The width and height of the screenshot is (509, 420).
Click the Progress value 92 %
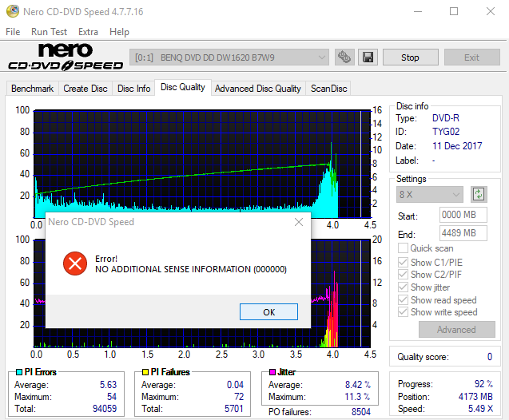click(x=483, y=384)
